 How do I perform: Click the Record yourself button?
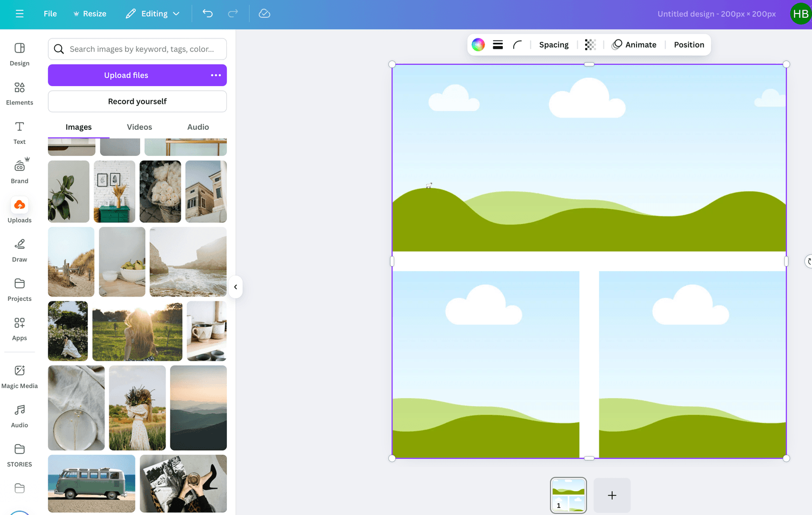(x=137, y=101)
